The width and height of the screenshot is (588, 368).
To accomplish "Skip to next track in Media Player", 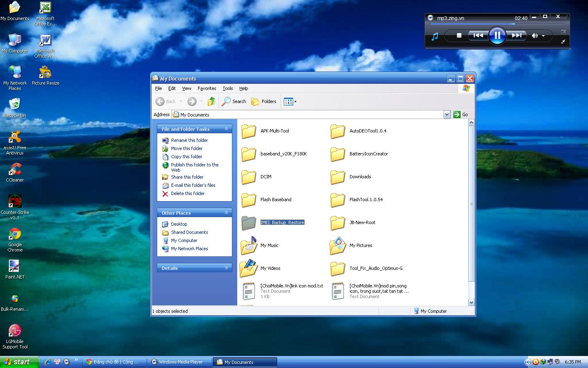I will (516, 36).
